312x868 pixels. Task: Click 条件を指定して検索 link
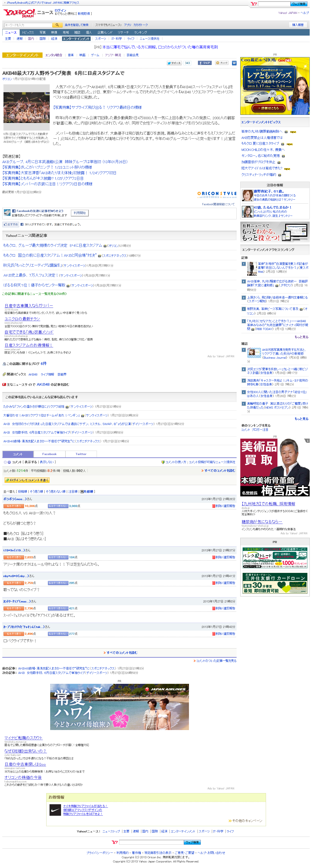coord(77,25)
